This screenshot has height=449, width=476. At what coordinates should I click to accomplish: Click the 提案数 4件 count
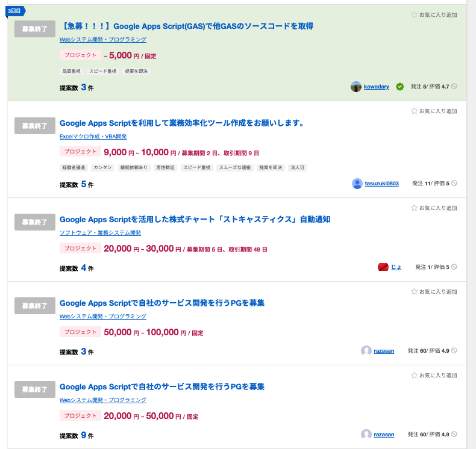77,268
